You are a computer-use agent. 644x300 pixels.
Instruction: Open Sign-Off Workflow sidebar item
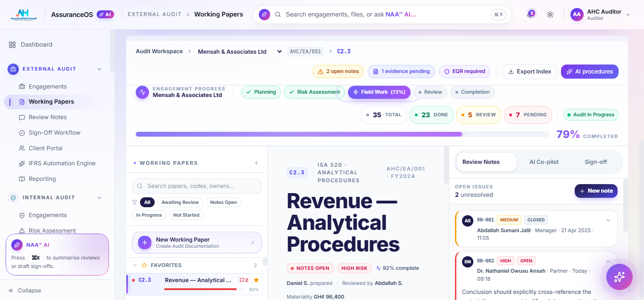point(55,133)
